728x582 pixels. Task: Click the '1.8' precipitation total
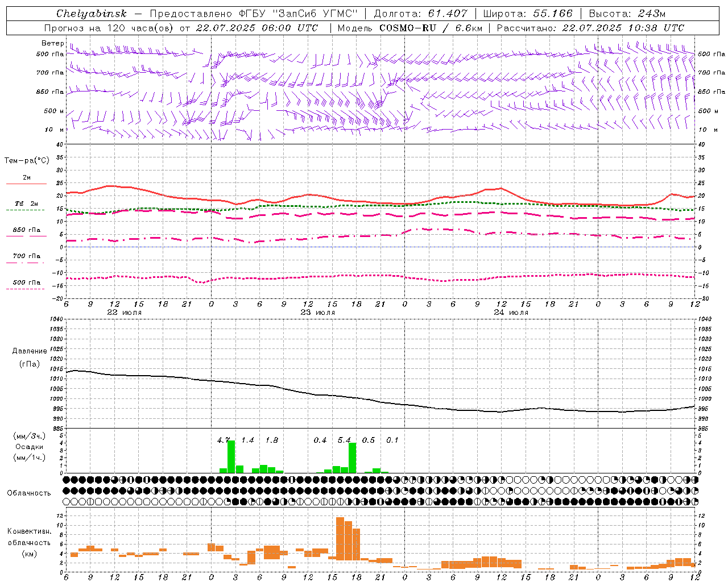coord(272,440)
